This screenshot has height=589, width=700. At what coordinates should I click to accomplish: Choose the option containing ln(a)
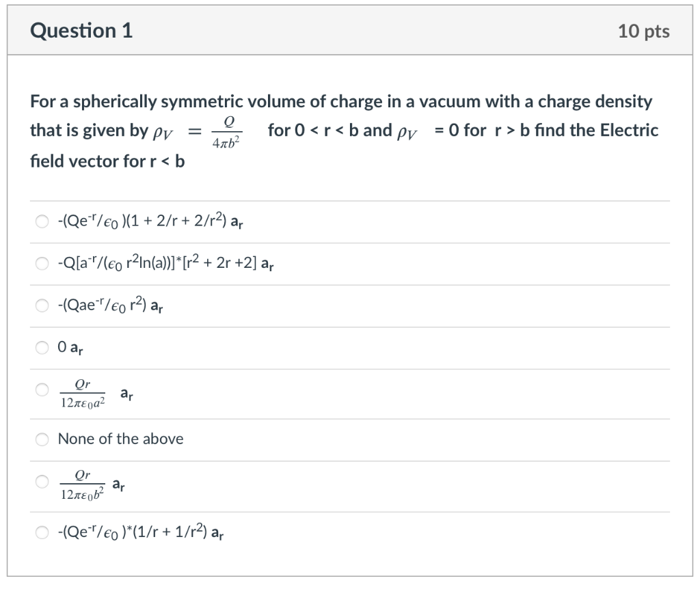point(42,263)
